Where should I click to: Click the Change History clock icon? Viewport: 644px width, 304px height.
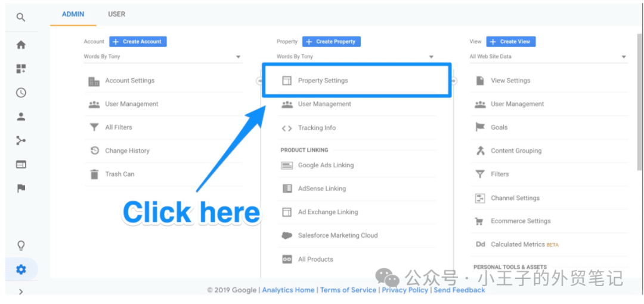(94, 151)
